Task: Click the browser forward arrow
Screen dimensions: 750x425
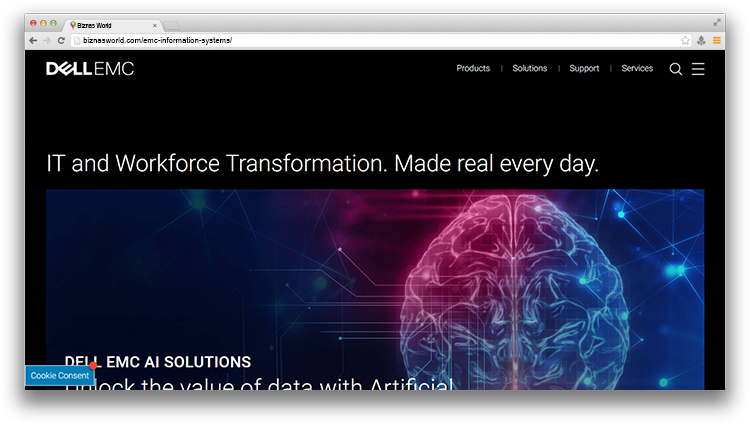Action: (x=47, y=41)
